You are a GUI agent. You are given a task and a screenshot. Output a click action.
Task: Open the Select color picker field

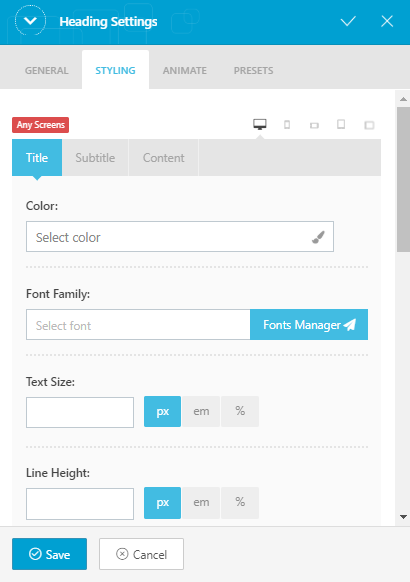[x=180, y=237]
